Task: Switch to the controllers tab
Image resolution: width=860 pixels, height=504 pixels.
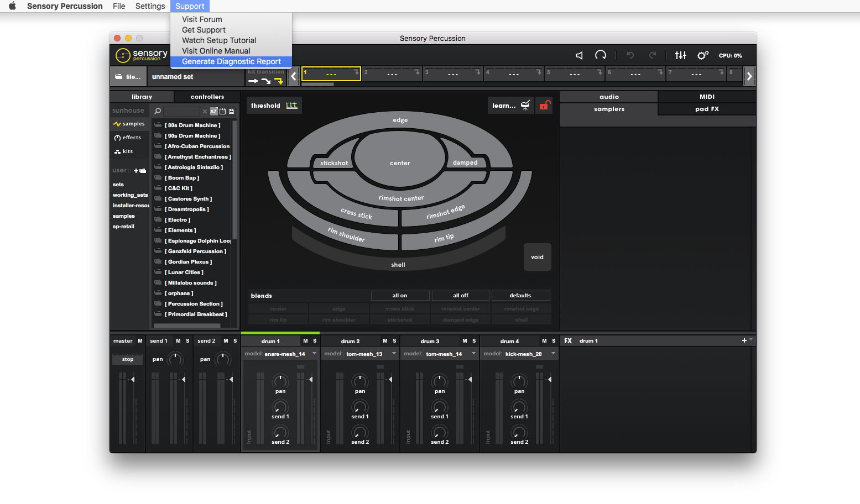Action: click(207, 97)
